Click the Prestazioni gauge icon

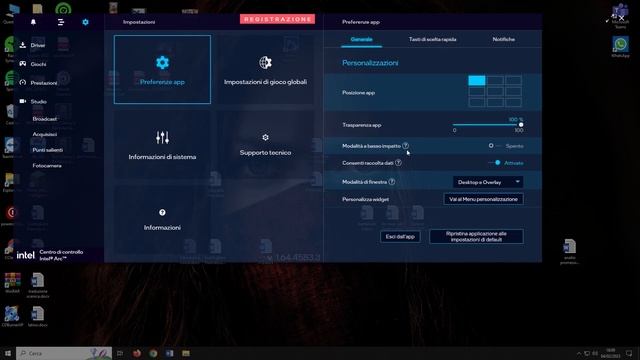pyautogui.click(x=23, y=82)
